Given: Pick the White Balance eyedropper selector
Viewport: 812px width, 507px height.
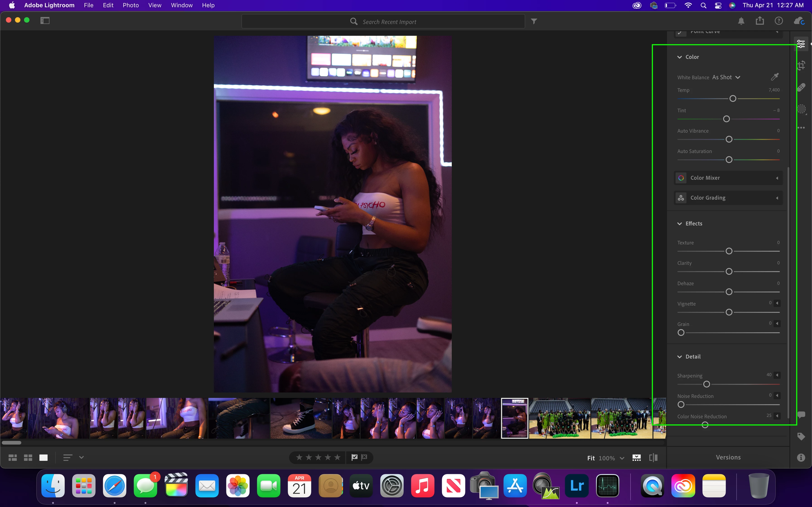Looking at the screenshot, I should [x=774, y=77].
